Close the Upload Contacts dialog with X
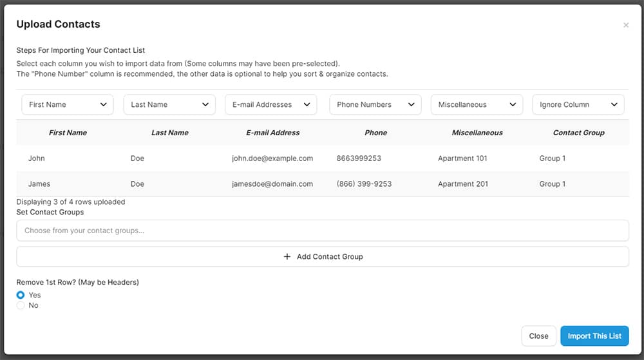The image size is (644, 360). (626, 25)
